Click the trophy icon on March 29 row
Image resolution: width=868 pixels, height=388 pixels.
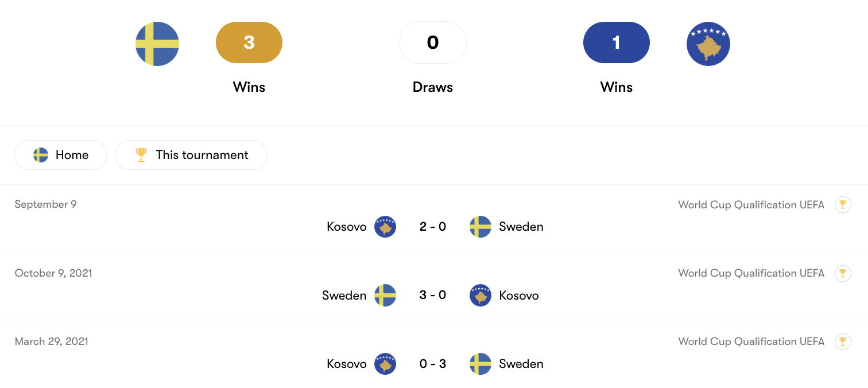pos(843,342)
